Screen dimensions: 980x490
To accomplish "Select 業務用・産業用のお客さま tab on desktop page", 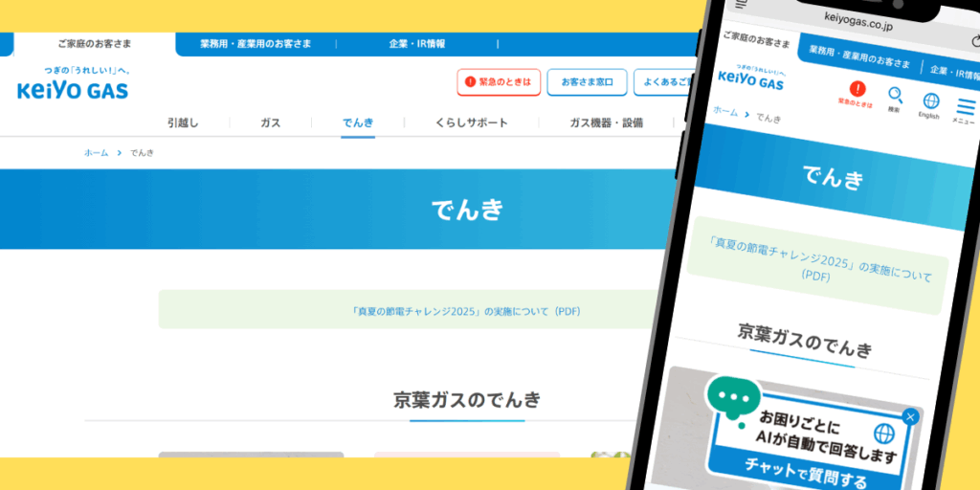I will pyautogui.click(x=256, y=44).
